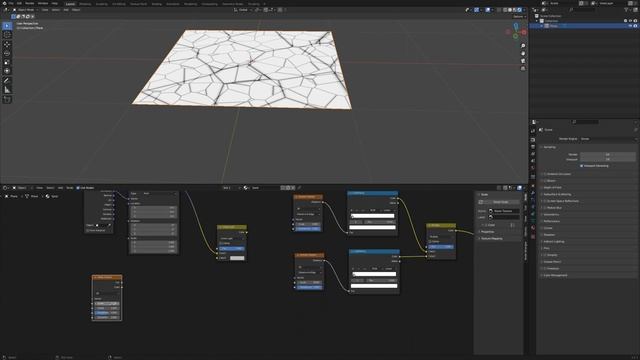640x360 pixels.
Task: Select the Move tool
Action: point(7,44)
